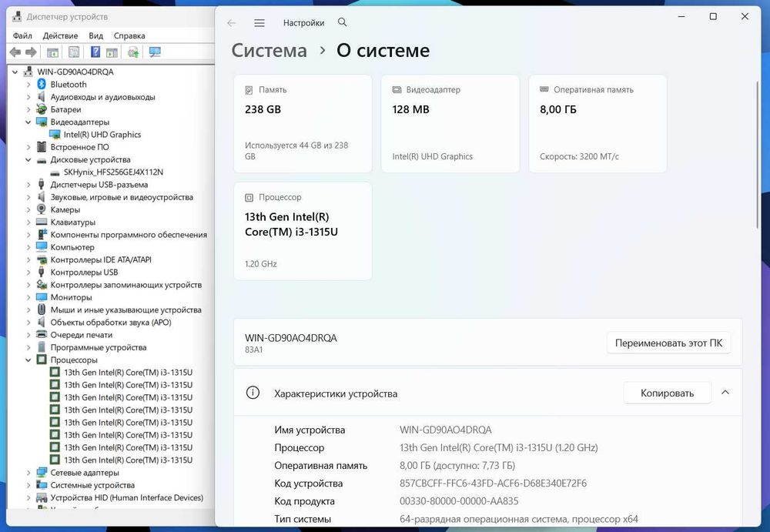
Task: Expand the Встроенное ПО tree node
Action: (x=28, y=147)
